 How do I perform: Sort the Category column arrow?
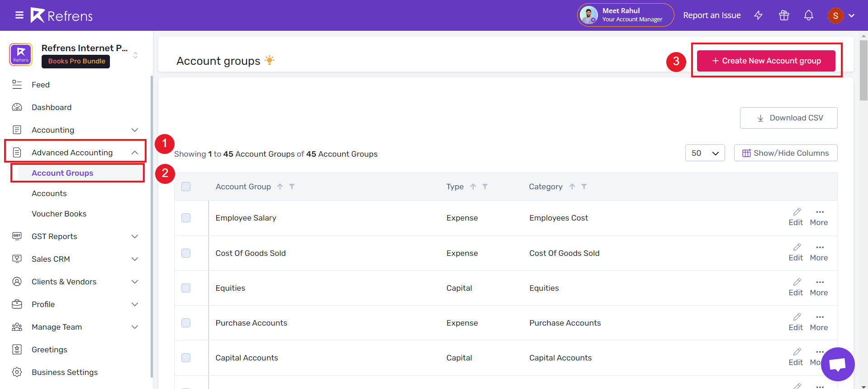(x=572, y=187)
